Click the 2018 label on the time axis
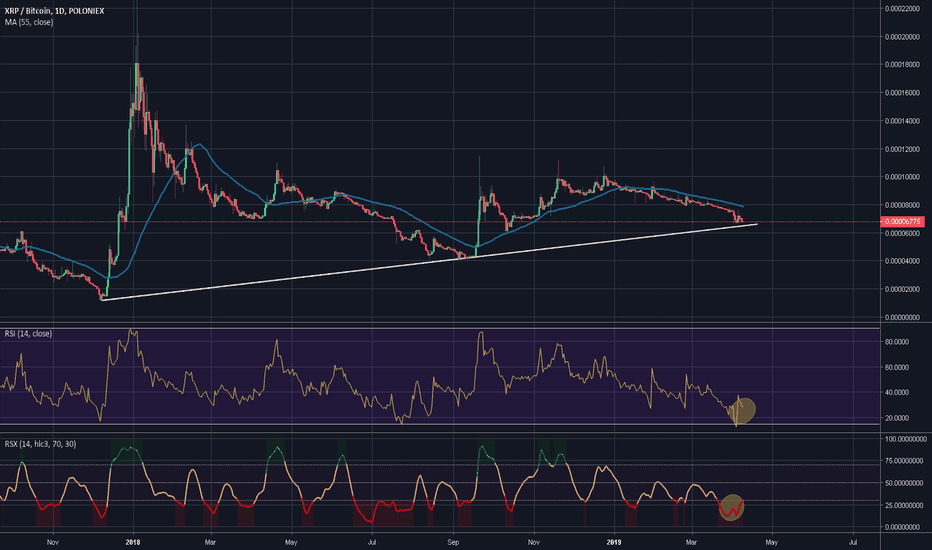 tap(133, 542)
